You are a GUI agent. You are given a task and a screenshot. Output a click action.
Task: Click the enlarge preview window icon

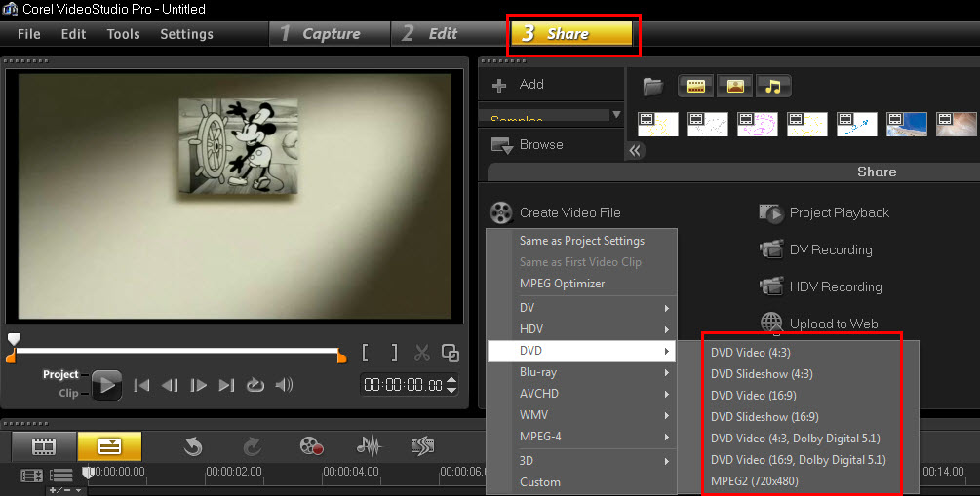pyautogui.click(x=450, y=353)
